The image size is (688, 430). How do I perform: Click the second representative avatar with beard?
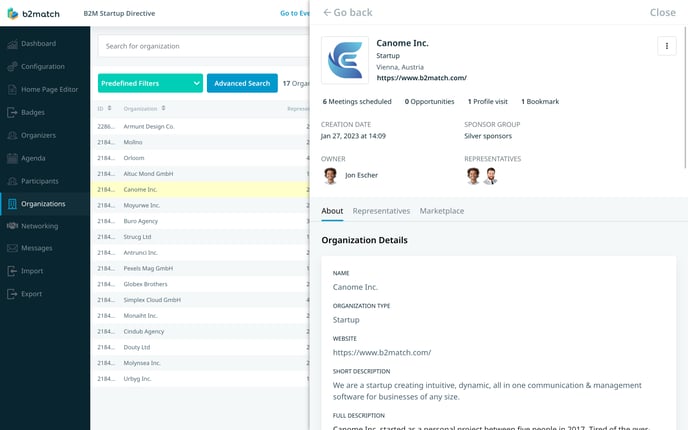(x=491, y=176)
